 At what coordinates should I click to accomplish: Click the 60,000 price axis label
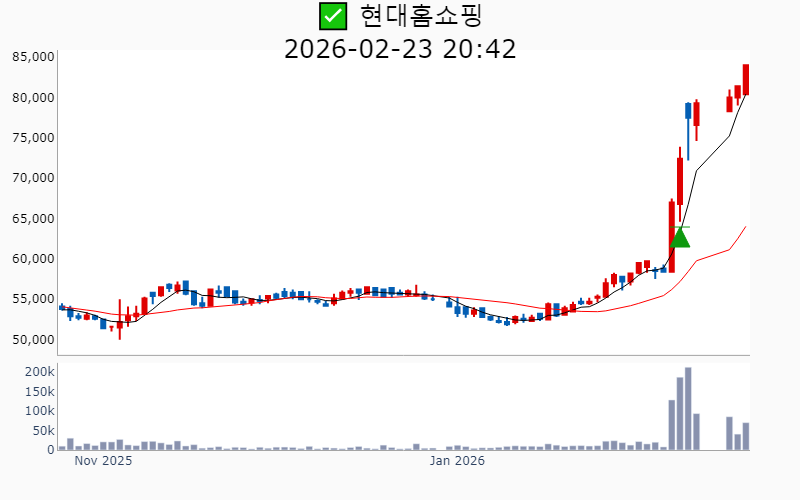pyautogui.click(x=32, y=258)
